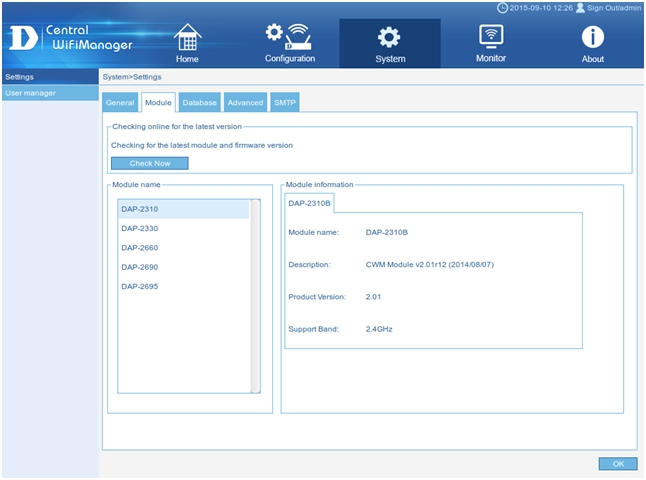Image resolution: width=646 pixels, height=480 pixels.
Task: Open the Home house icon
Action: [x=187, y=37]
